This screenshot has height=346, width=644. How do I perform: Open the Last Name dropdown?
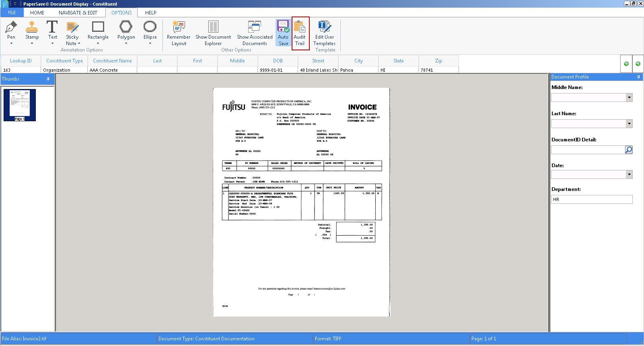tap(629, 124)
